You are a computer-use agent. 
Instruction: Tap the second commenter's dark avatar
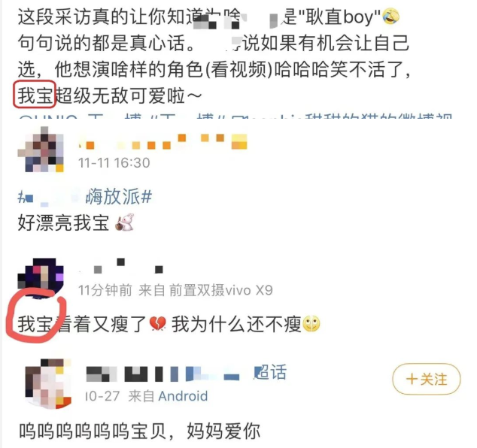(x=41, y=277)
